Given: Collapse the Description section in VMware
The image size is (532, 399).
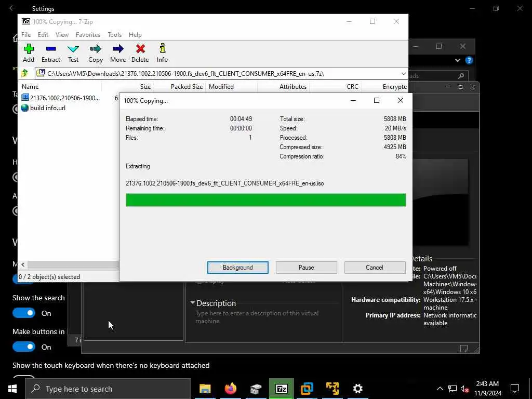Looking at the screenshot, I should (192, 303).
